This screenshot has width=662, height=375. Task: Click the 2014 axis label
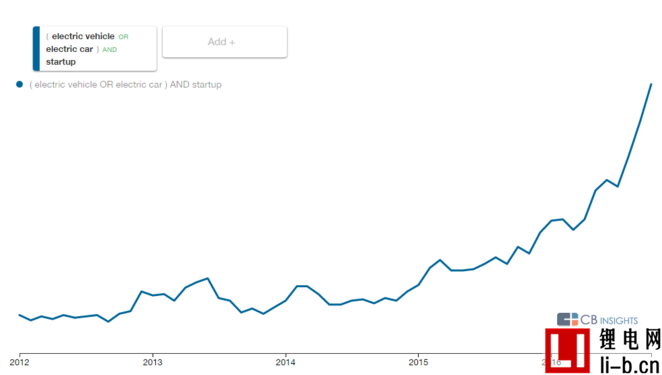click(285, 362)
